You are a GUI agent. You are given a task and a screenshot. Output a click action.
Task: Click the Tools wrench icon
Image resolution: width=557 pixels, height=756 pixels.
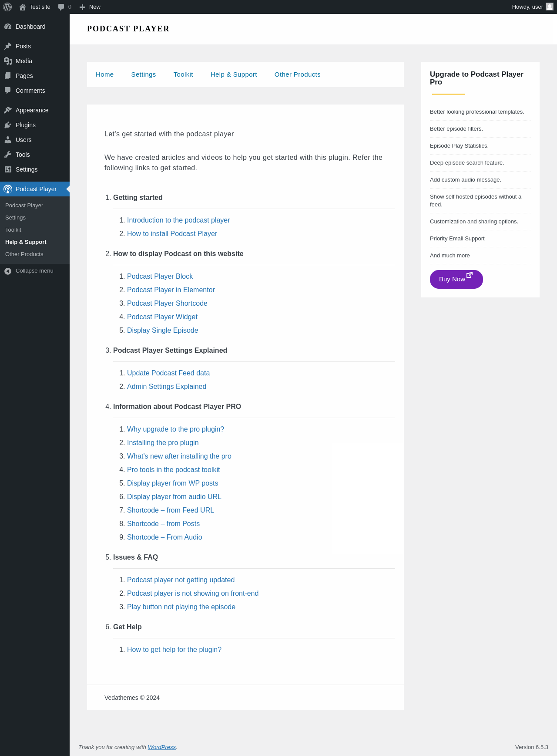click(x=8, y=155)
